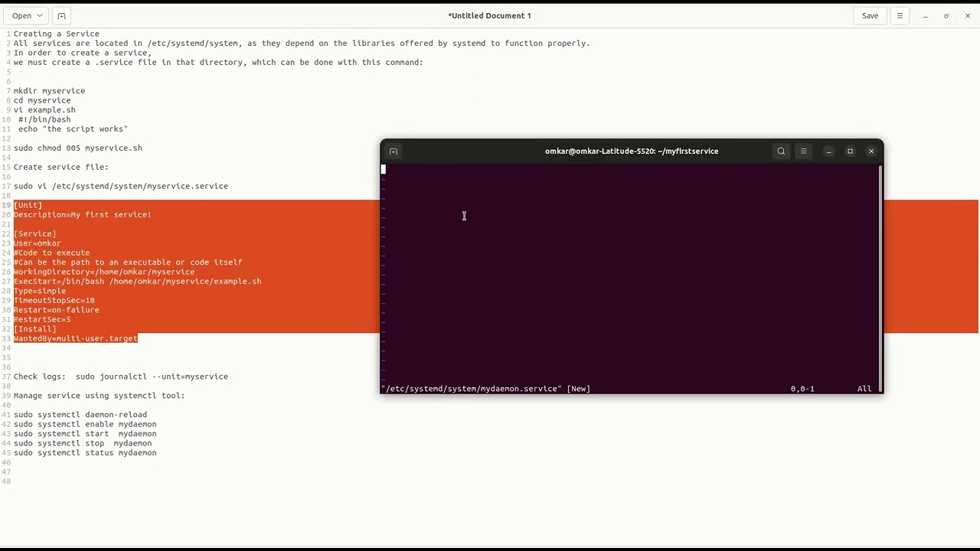Minimize the terminal window

click(828, 152)
